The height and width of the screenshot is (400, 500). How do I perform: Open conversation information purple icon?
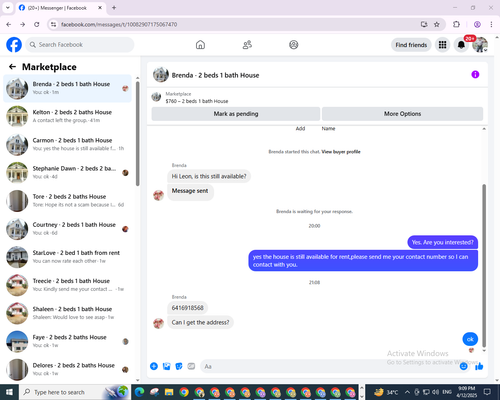click(475, 74)
